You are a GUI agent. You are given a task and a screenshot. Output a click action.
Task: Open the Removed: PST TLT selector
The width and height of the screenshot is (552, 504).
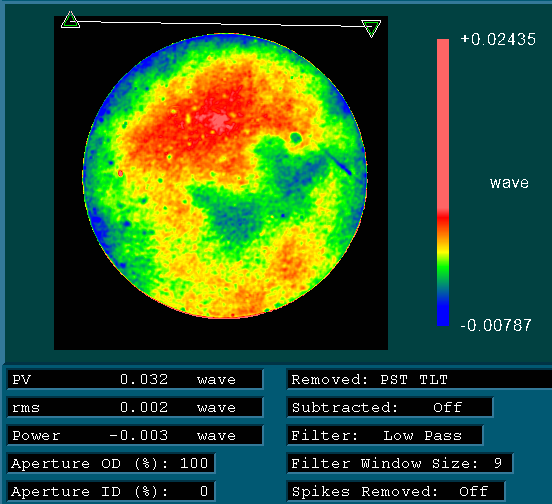(420, 380)
